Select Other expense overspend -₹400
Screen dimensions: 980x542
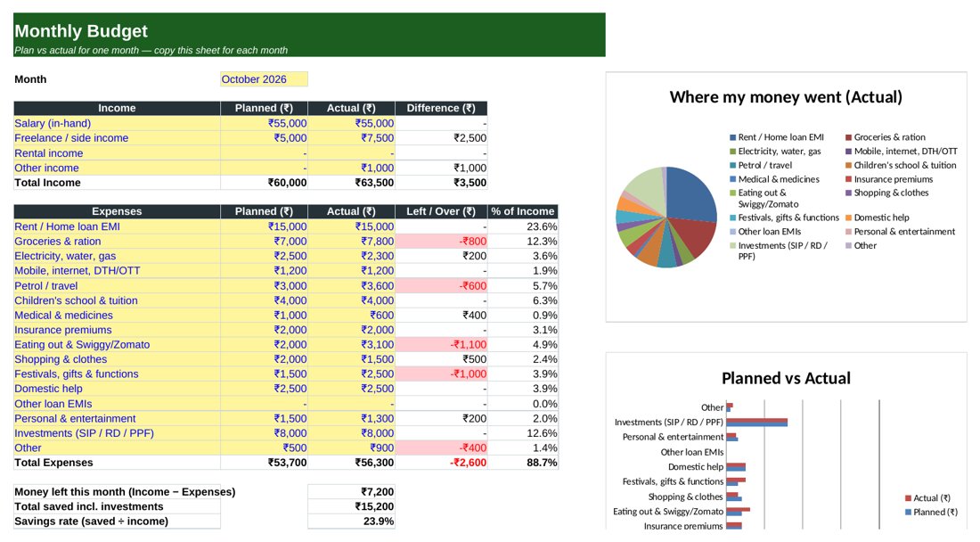tap(441, 448)
